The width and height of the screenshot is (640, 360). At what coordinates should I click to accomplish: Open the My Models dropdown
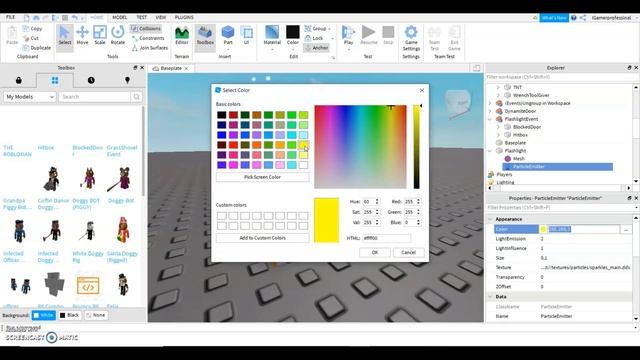coord(29,97)
